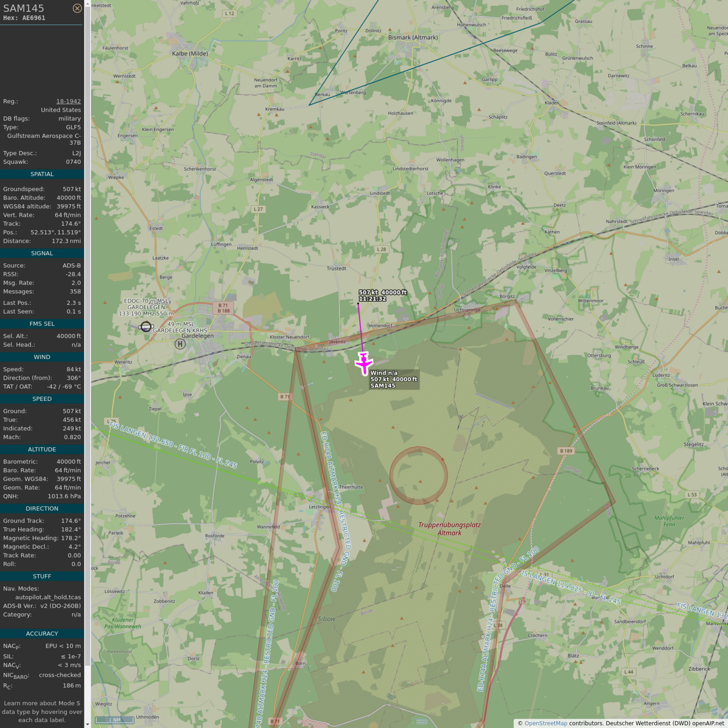The width and height of the screenshot is (728, 728).
Task: Open the OpenStreetMap attribution link
Action: pyautogui.click(x=545, y=723)
